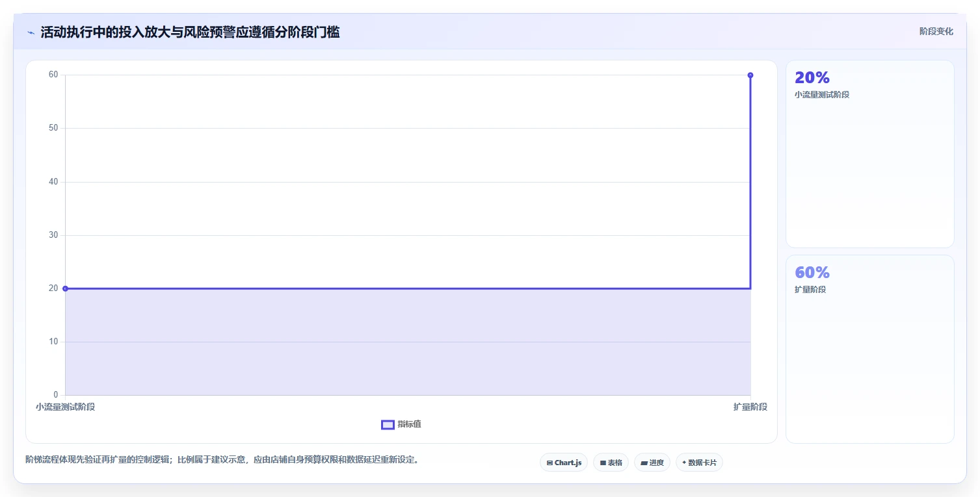The image size is (980, 497).
Task: Click the footer note starting with 阶梯流程
Action: 222,460
